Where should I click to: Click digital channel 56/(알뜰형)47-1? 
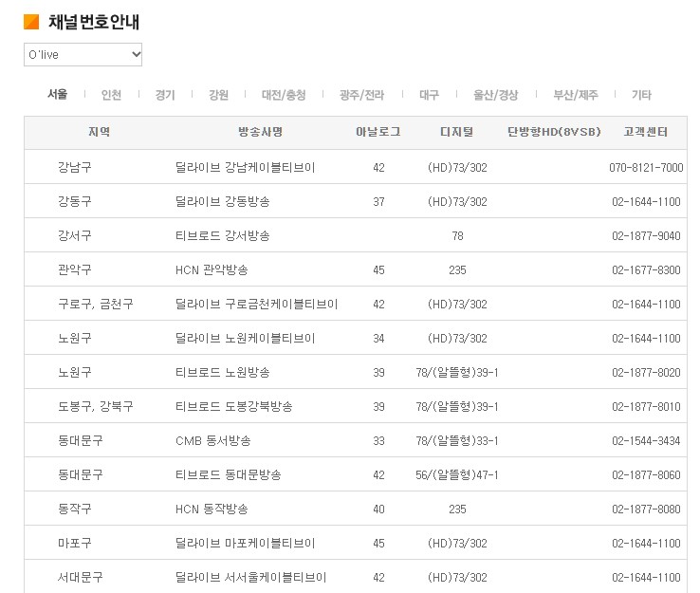tap(457, 474)
